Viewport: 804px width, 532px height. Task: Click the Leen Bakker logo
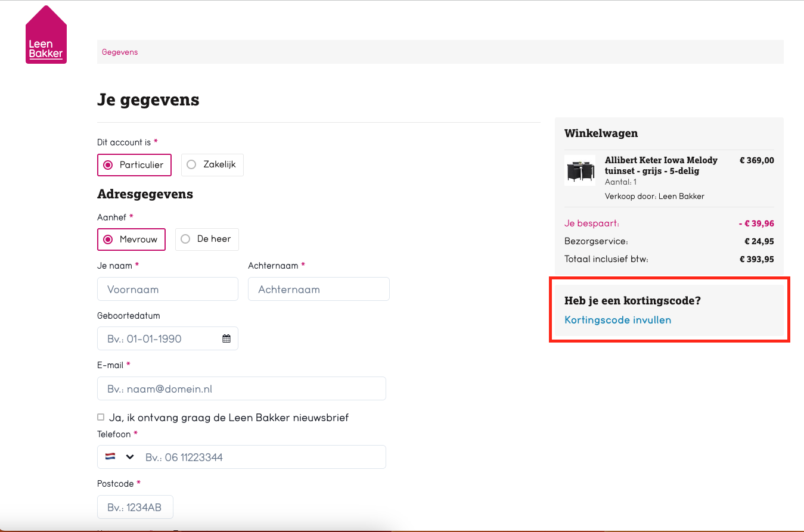click(x=46, y=35)
